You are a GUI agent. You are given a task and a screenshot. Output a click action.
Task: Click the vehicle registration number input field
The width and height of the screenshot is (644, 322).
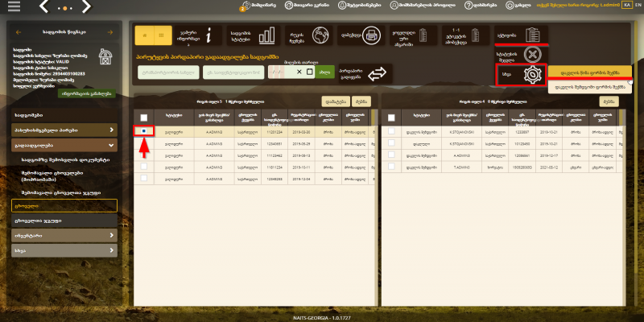click(233, 72)
